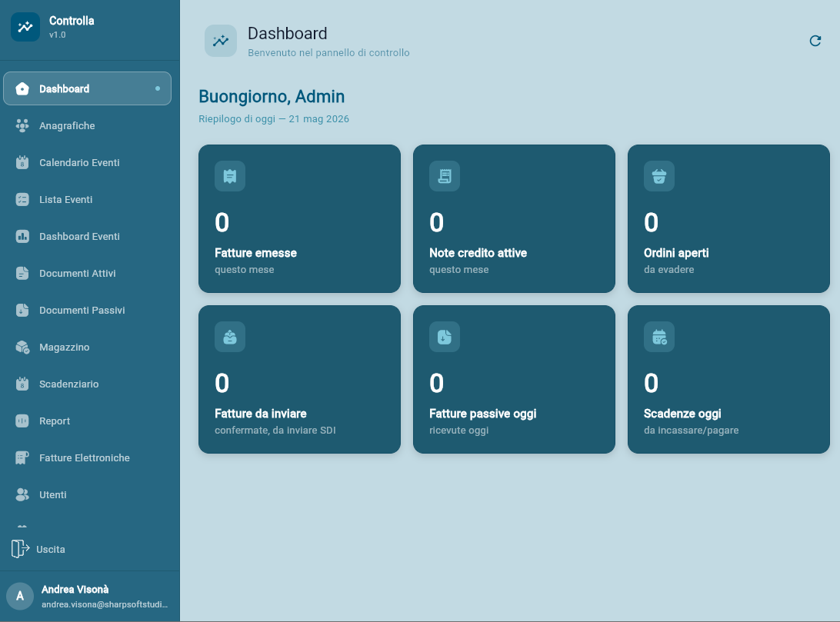
Task: Click the Anagrafiche people icon
Action: (x=22, y=126)
